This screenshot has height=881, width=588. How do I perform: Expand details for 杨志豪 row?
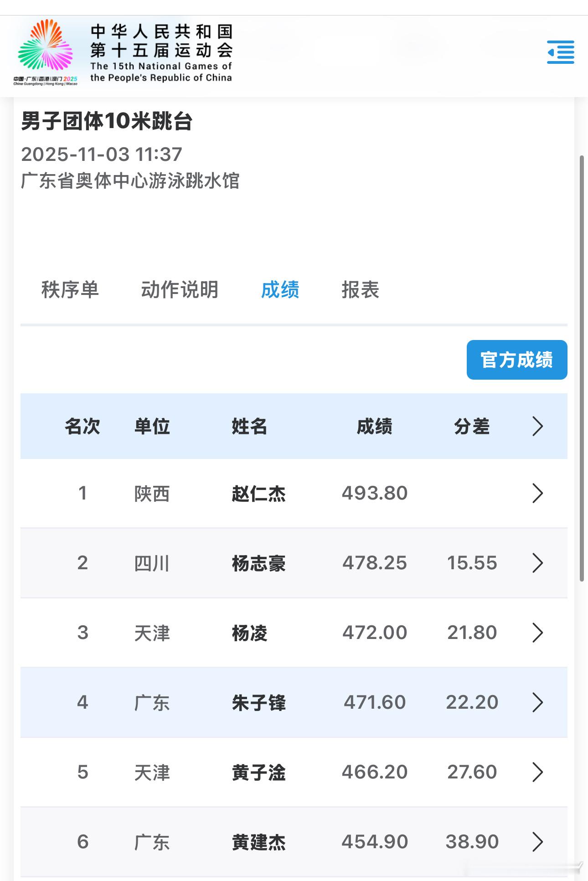537,563
